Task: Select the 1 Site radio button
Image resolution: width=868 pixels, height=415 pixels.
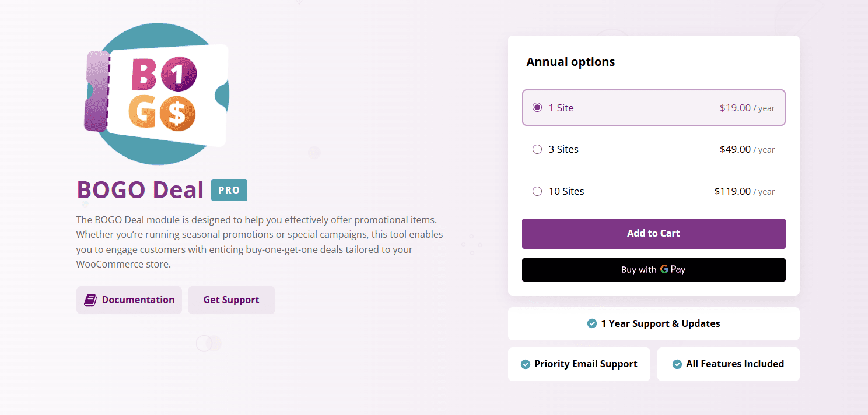Action: [537, 107]
